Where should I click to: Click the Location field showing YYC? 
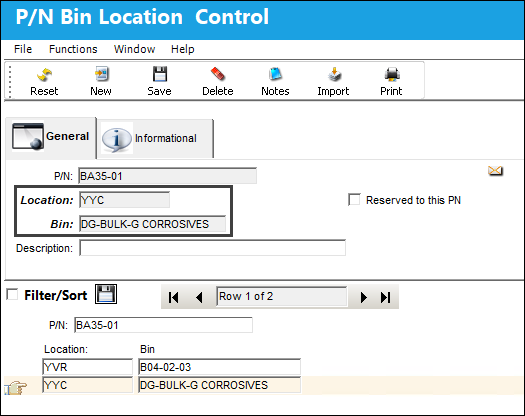tap(124, 200)
